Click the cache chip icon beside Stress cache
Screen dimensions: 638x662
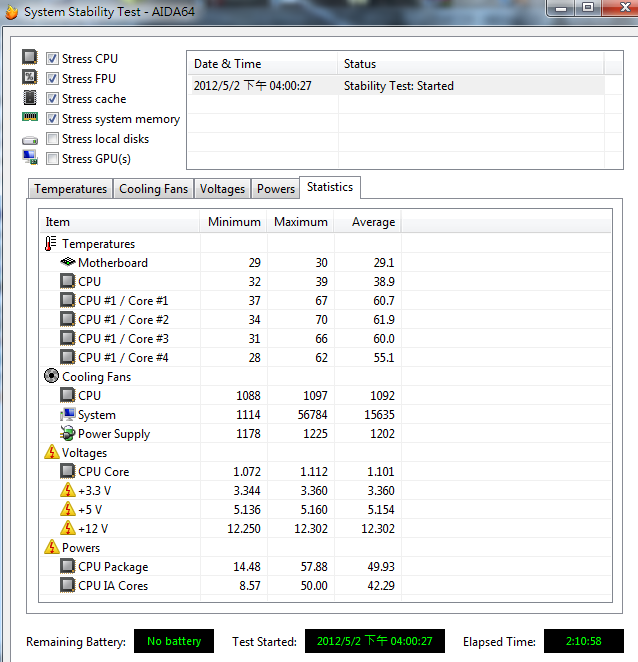(30, 97)
